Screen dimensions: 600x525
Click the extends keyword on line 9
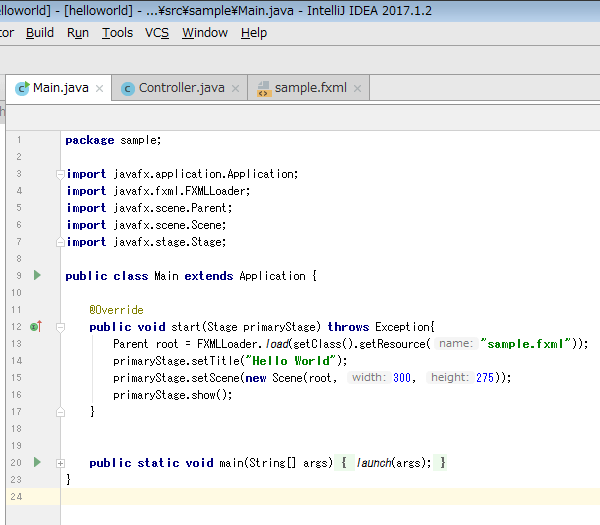click(209, 276)
